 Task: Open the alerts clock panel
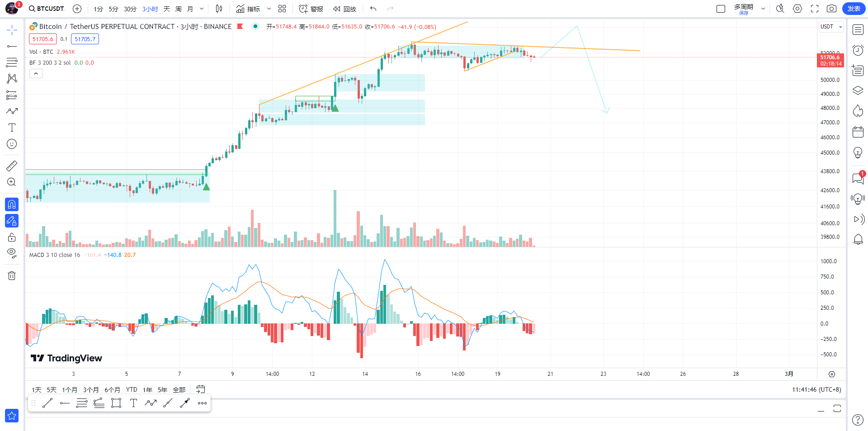(858, 50)
